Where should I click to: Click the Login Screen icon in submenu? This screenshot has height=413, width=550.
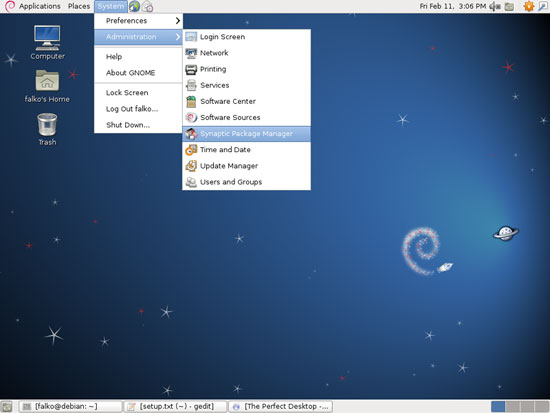[x=191, y=36]
